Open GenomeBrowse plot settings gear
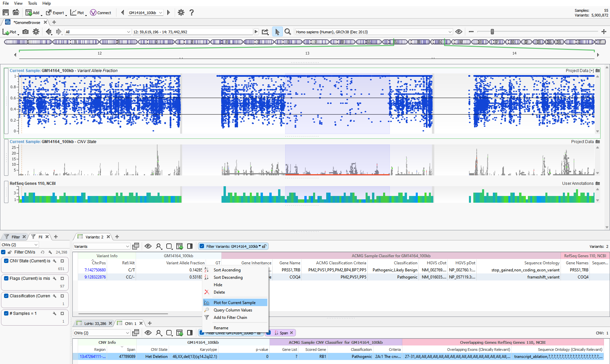 pos(36,32)
